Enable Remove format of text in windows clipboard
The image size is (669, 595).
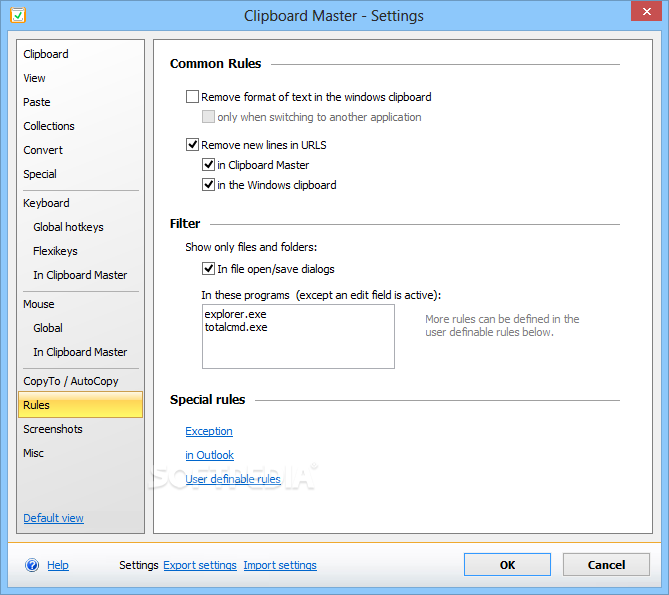point(192,97)
